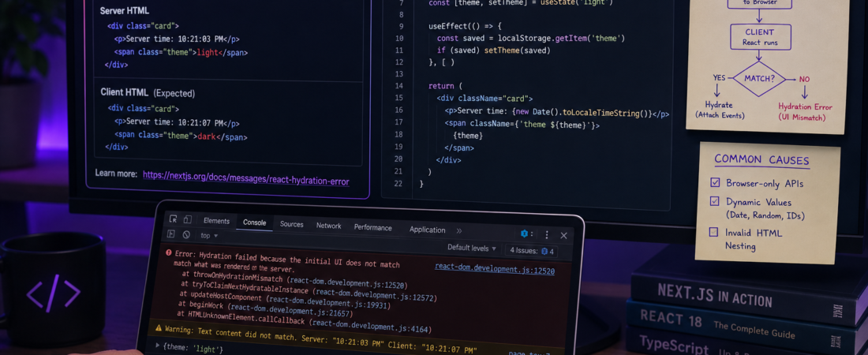
Task: Click line number 16 in the editor gutter
Action: pos(400,110)
